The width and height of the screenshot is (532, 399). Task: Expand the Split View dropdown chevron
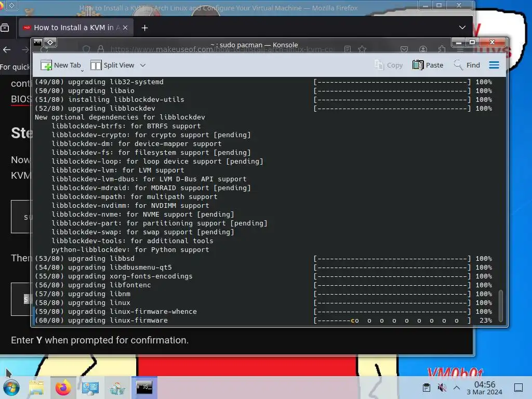[143, 65]
